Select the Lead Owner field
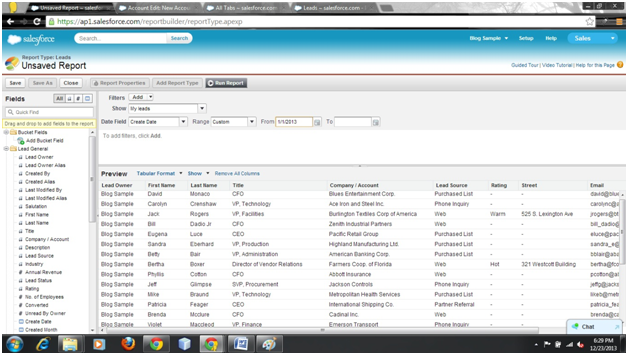 click(x=39, y=157)
